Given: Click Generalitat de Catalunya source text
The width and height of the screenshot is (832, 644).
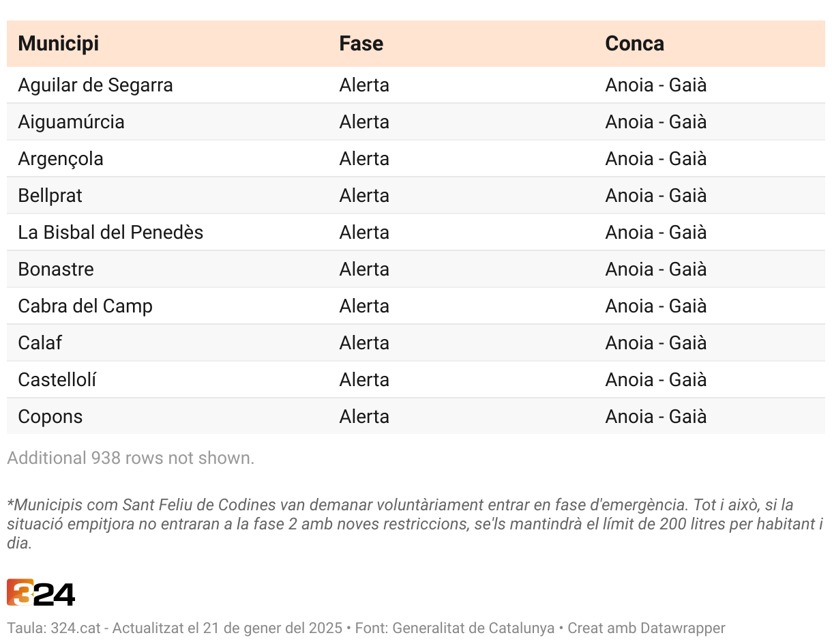Looking at the screenshot, I should coord(473,628).
